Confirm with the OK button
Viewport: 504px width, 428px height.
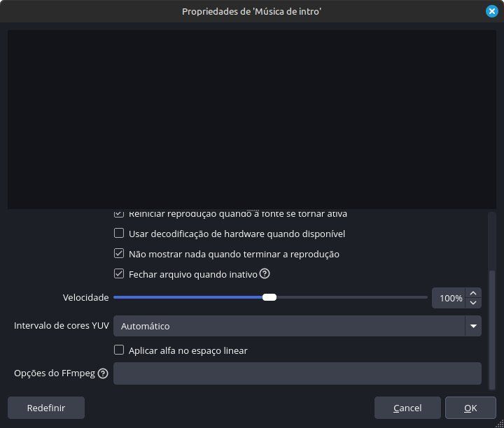[x=470, y=408]
